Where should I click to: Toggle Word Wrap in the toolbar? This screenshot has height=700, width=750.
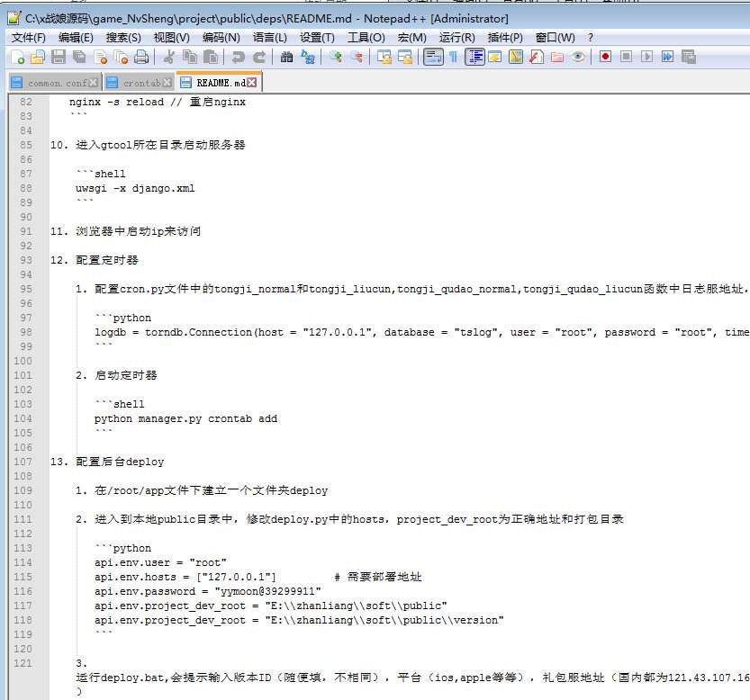coord(433,57)
